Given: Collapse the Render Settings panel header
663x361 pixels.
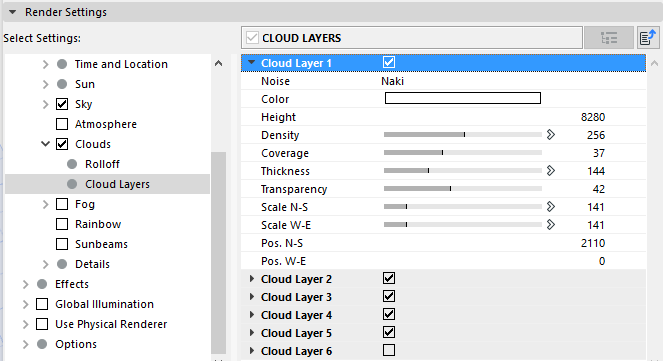Looking at the screenshot, I should 12,12.
